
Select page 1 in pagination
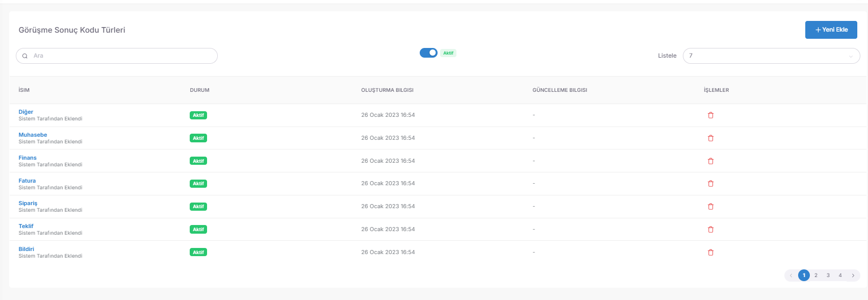coord(804,276)
